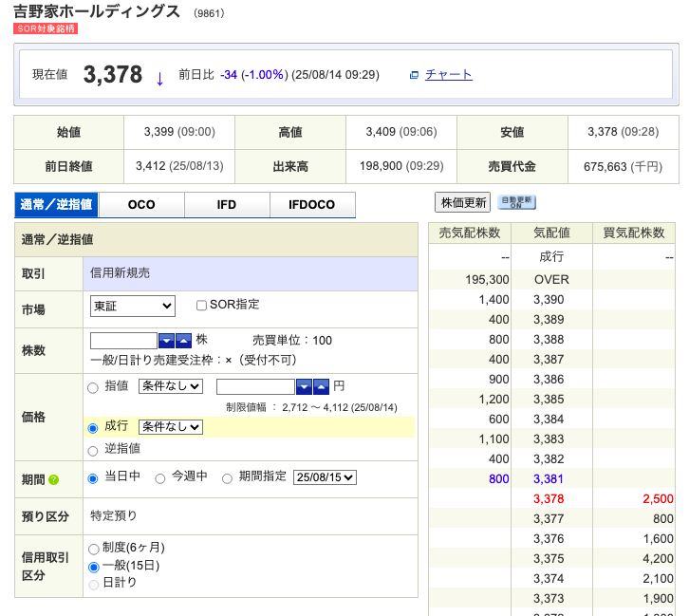The image size is (689, 616).
Task: Click ask price 3,385 in the order book
Action: point(549,400)
